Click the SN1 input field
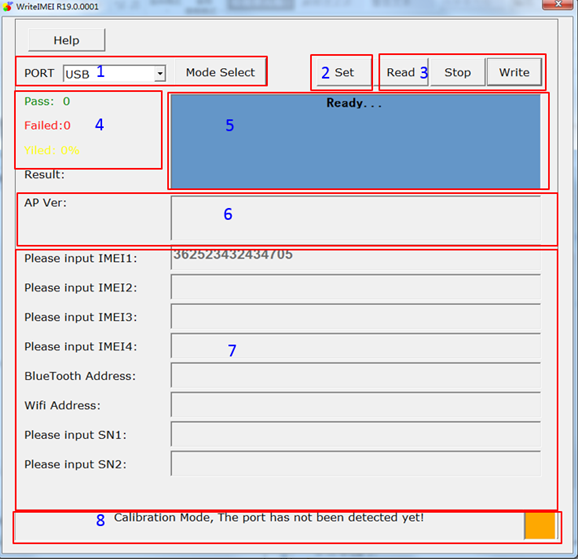This screenshot has height=559, width=578. point(356,434)
